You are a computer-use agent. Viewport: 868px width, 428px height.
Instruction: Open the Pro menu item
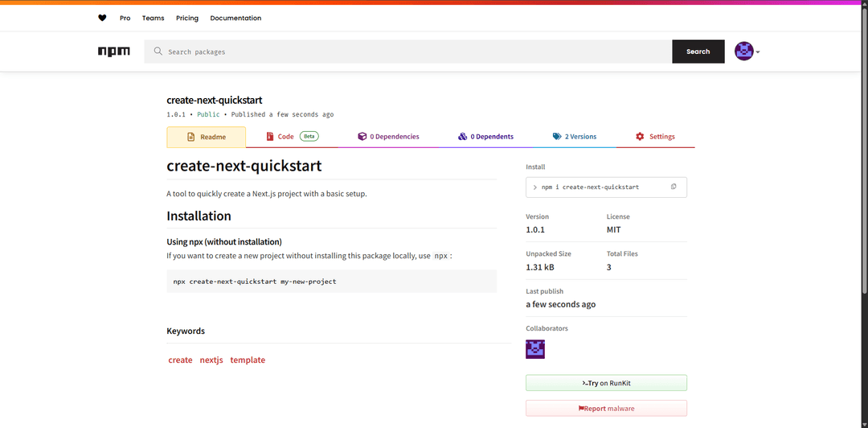[x=125, y=18]
